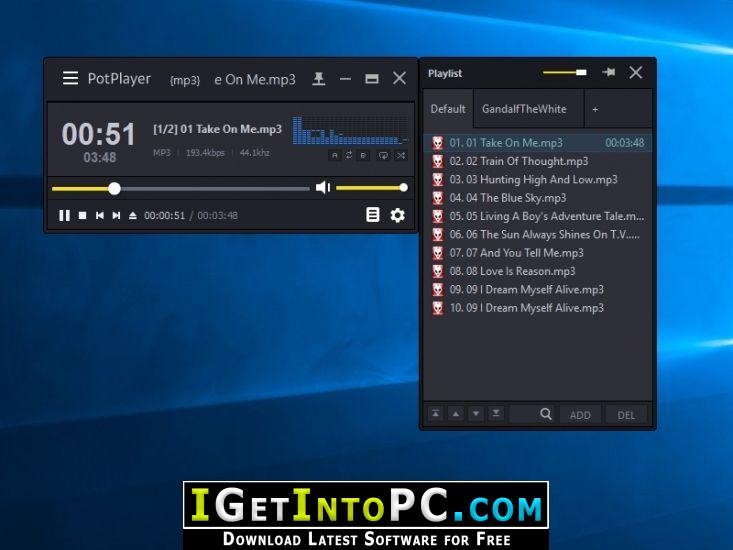
Task: Pin PotPlayer window always on top
Action: pyautogui.click(x=318, y=79)
